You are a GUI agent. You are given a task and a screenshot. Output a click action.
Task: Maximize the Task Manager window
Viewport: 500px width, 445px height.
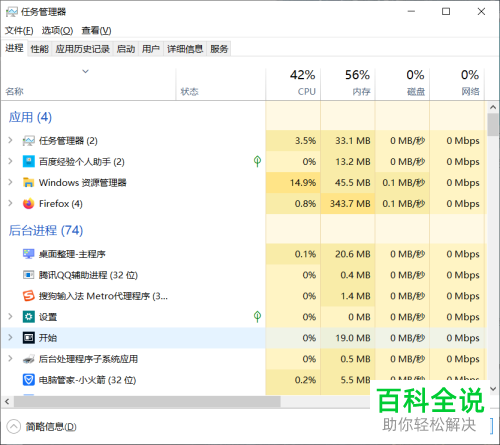pyautogui.click(x=446, y=12)
